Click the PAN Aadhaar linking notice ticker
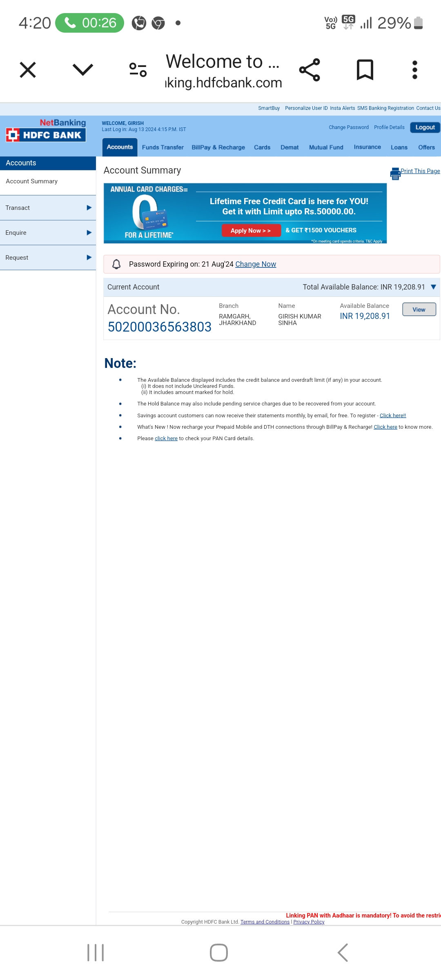 click(363, 915)
